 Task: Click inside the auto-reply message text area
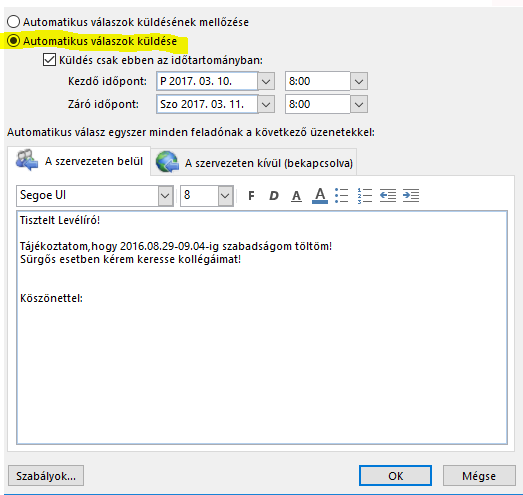click(262, 327)
